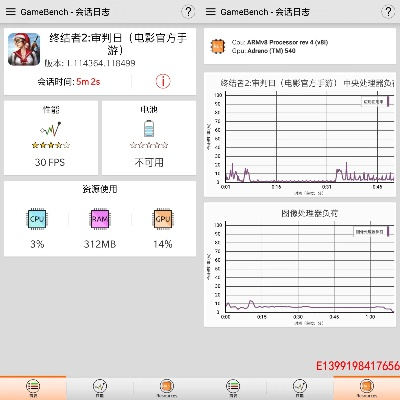Open hamburger menu in right GameBench panel
The image size is (400, 400).
(x=211, y=12)
